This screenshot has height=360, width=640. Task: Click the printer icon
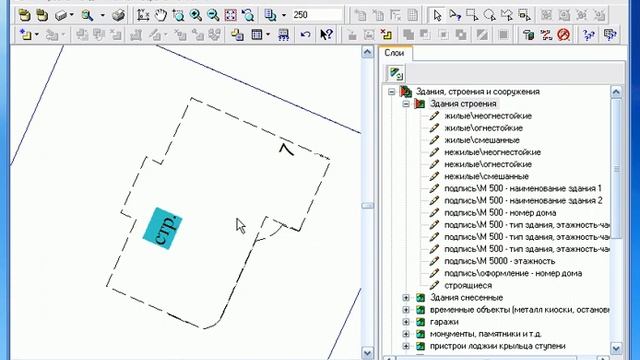[x=118, y=16]
